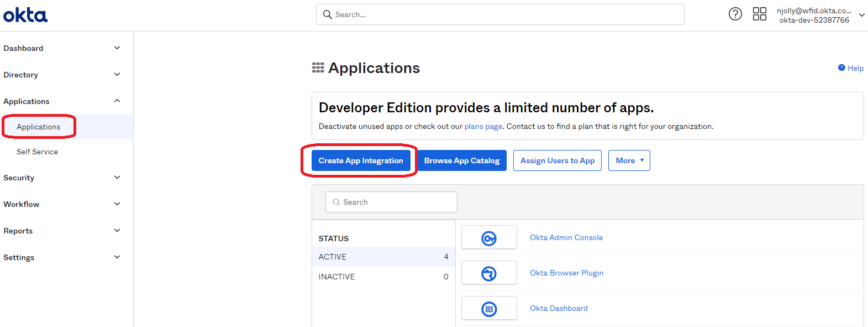This screenshot has width=868, height=327.
Task: Select Directory in the sidebar
Action: (x=21, y=75)
